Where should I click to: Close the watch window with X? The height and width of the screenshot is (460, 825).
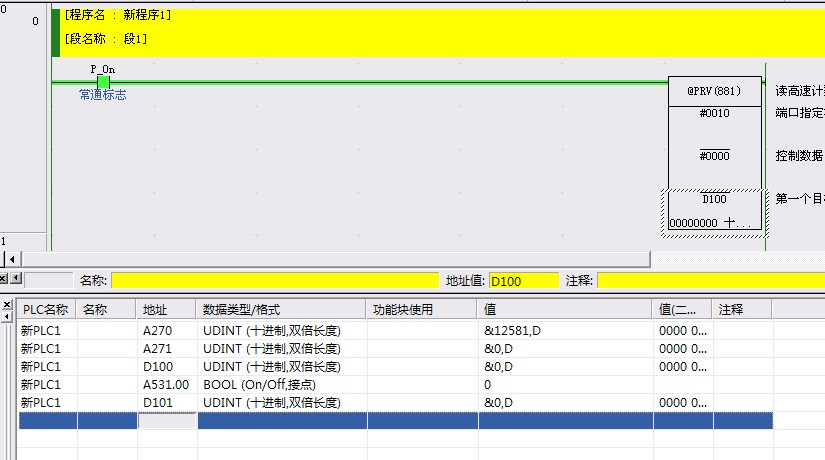5,305
